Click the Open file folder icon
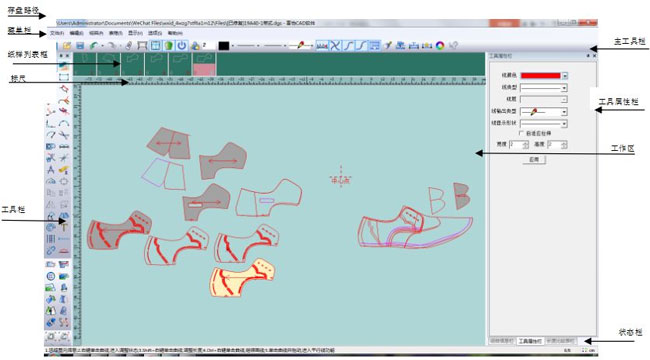The image size is (650, 360). point(67,46)
